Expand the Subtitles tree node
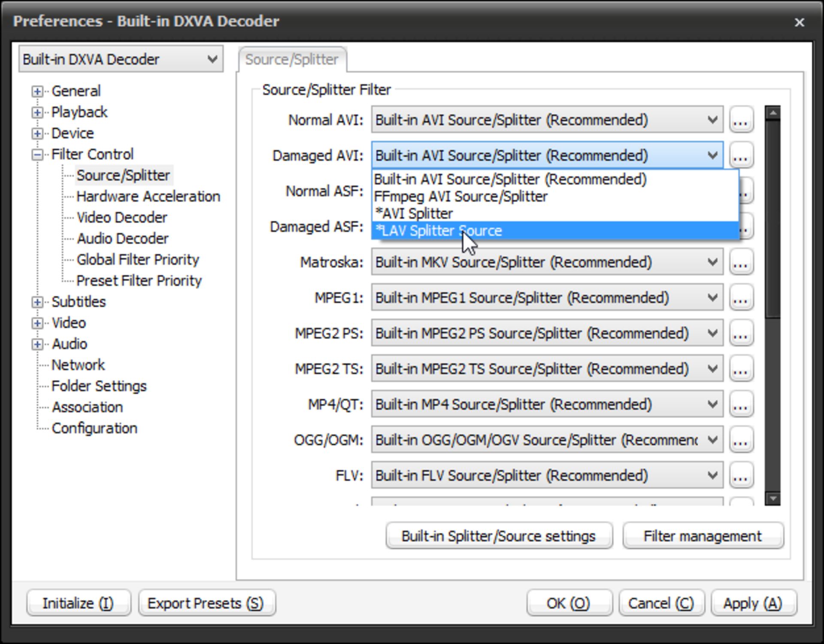This screenshot has width=824, height=644. click(37, 302)
